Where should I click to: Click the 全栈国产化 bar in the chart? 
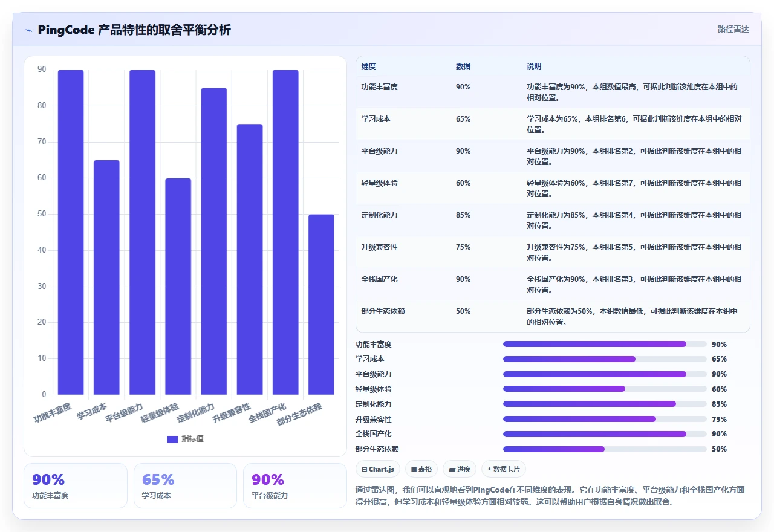click(285, 232)
